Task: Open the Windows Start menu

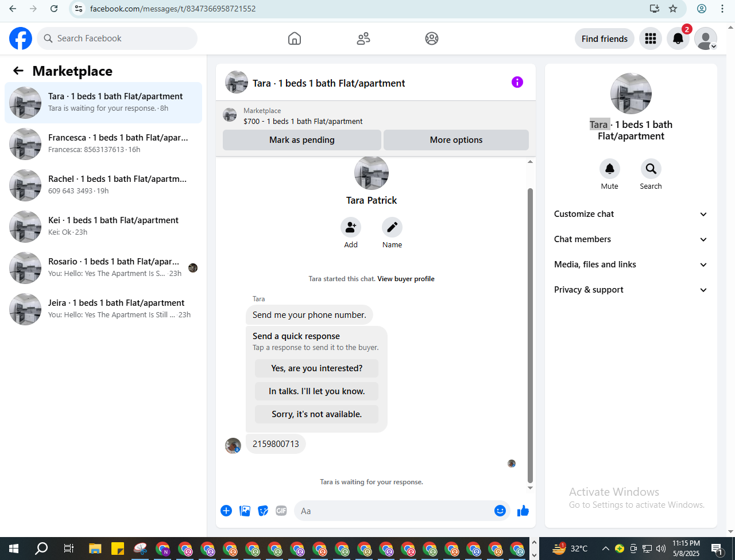Action: tap(14, 549)
